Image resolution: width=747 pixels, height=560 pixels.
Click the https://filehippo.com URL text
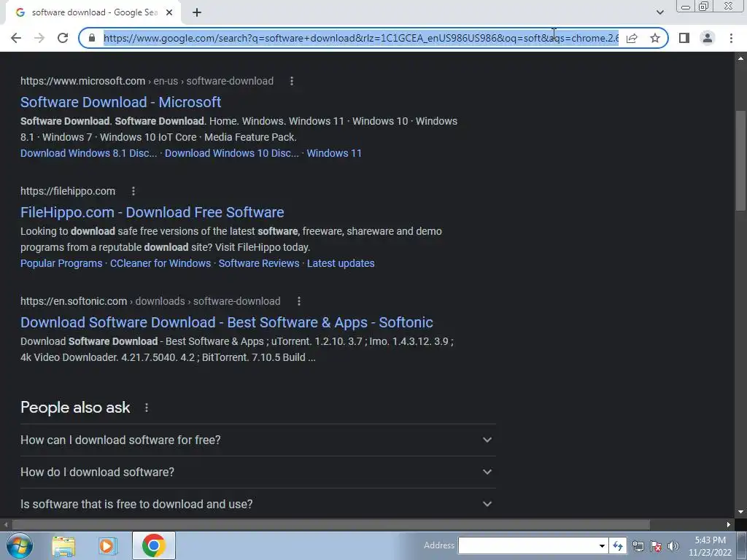click(68, 192)
